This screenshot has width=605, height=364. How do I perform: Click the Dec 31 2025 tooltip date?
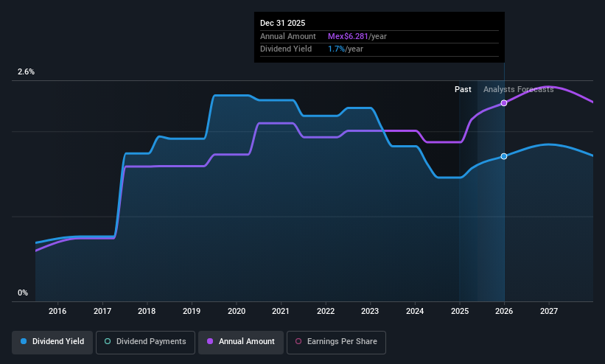coord(282,23)
